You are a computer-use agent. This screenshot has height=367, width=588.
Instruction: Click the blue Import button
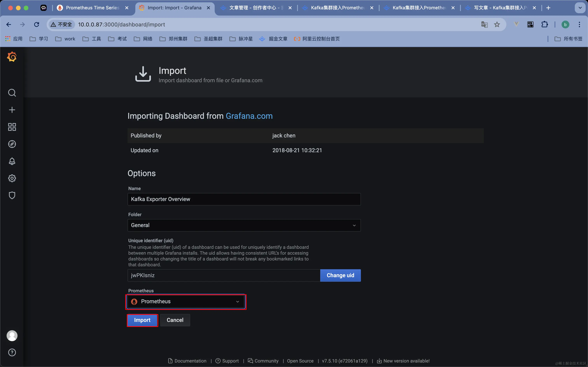pyautogui.click(x=142, y=320)
